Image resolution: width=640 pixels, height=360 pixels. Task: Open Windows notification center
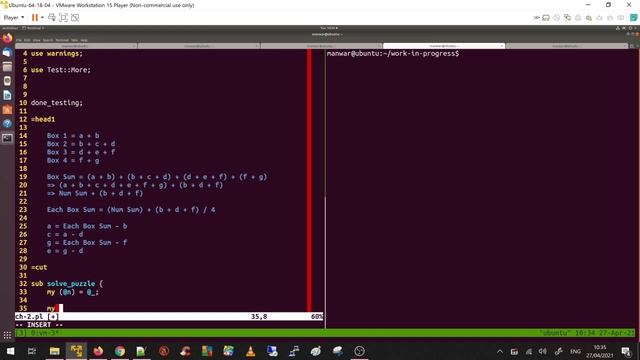point(626,351)
